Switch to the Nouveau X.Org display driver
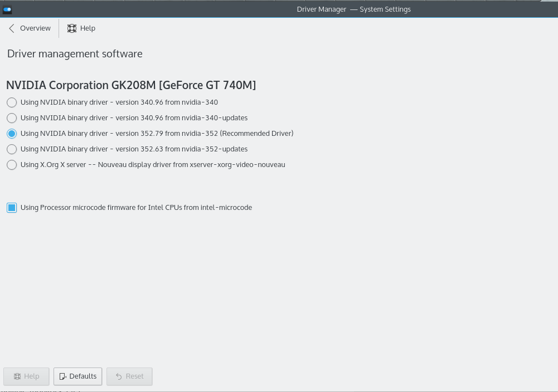The image size is (558, 392). tap(12, 165)
